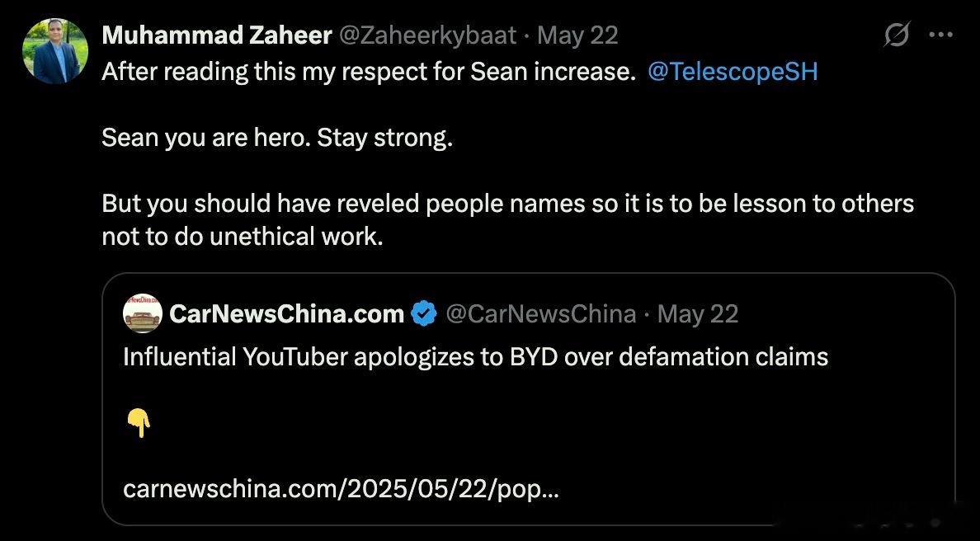Click the 'But you should have reveled' paragraph
The image size is (980, 541).
pos(507,203)
